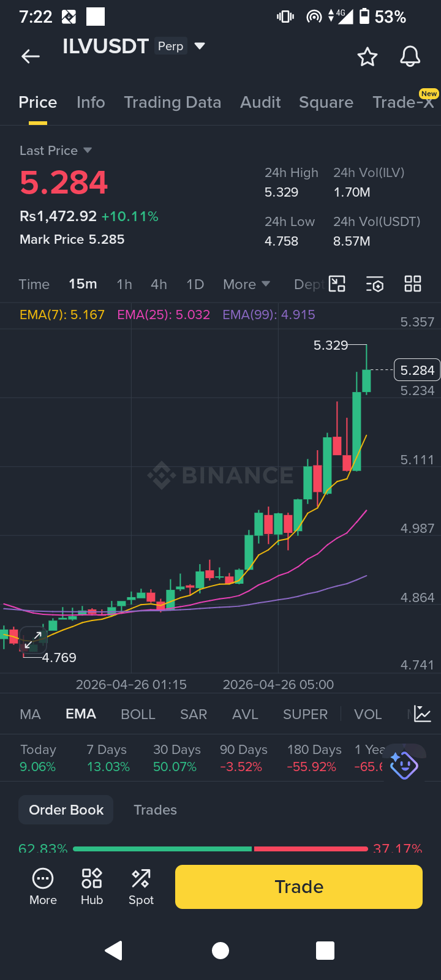Tap the vibrate mode status icon

click(285, 17)
